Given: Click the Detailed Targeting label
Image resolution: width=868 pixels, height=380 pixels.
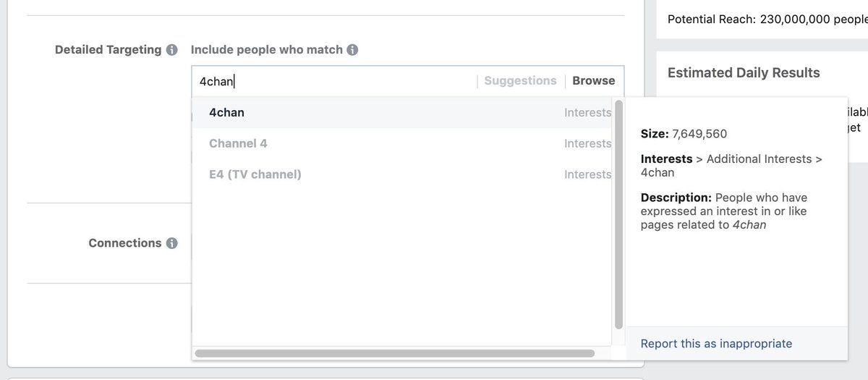Looking at the screenshot, I should click(x=108, y=50).
